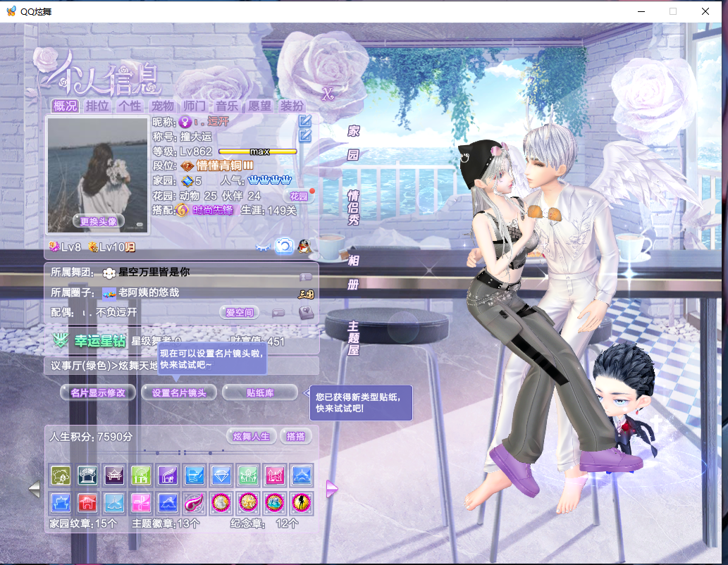Click the 星空万里皆是你 dance team name
The width and height of the screenshot is (728, 565).
point(154,272)
